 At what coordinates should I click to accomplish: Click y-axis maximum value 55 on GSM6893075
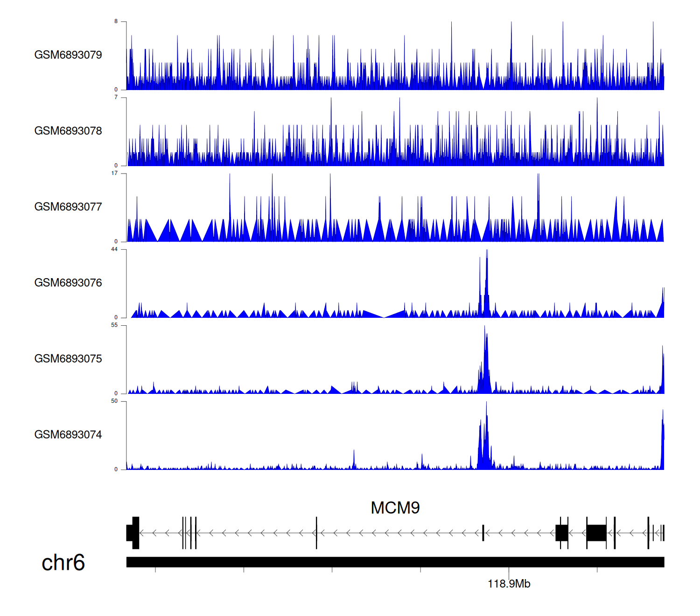tap(114, 325)
